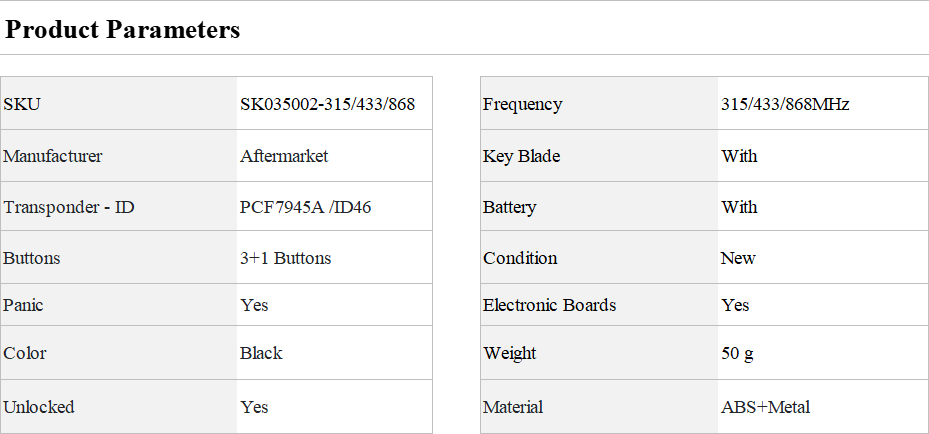Select the Material label cell
The height and width of the screenshot is (434, 929).
(x=599, y=407)
